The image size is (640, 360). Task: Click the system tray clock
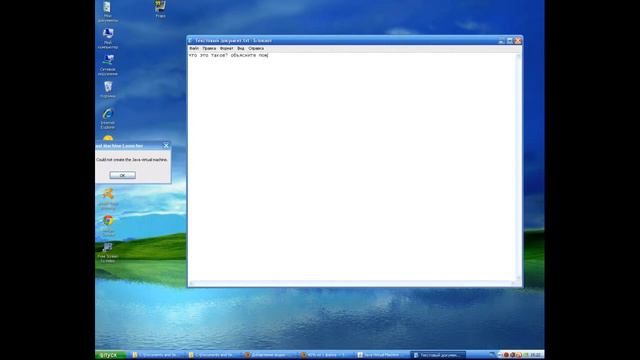[536, 355]
